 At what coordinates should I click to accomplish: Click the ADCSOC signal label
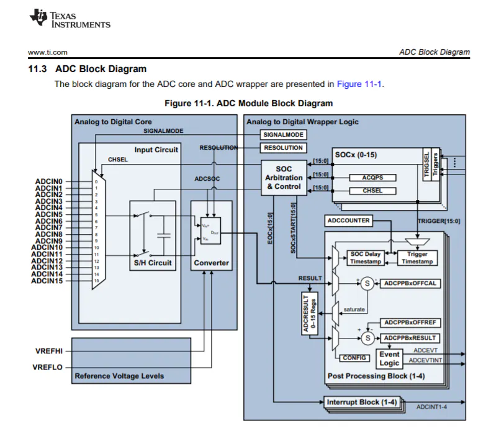click(207, 179)
